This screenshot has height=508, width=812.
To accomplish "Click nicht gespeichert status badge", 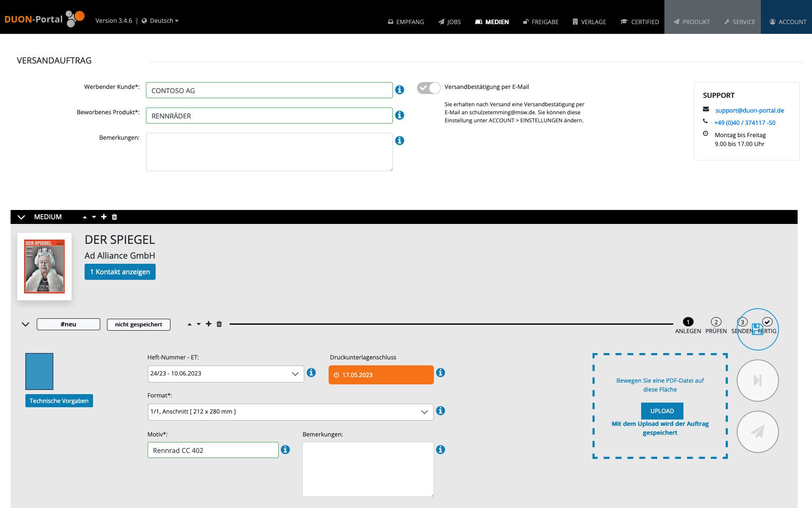I will click(x=139, y=325).
